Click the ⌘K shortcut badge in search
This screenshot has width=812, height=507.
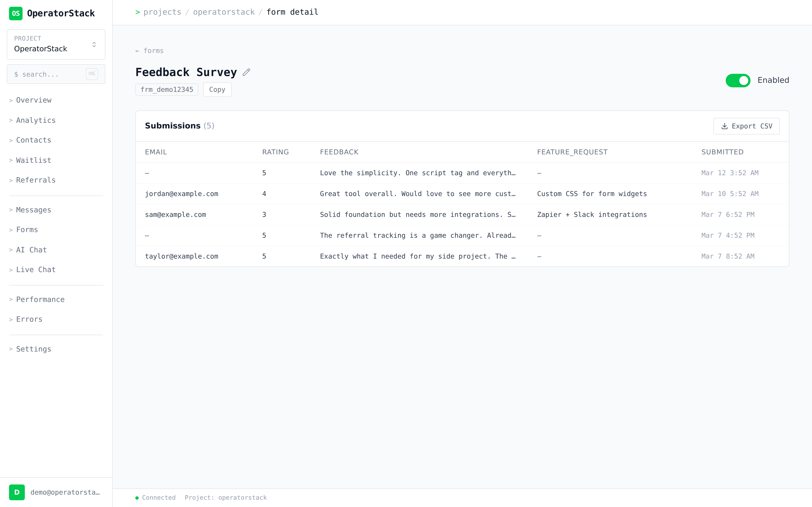pyautogui.click(x=92, y=74)
